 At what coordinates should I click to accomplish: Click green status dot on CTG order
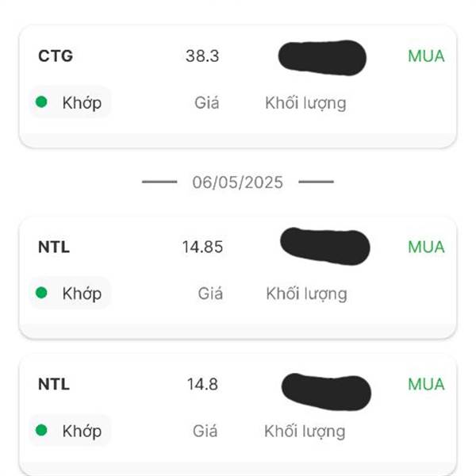pyautogui.click(x=41, y=102)
